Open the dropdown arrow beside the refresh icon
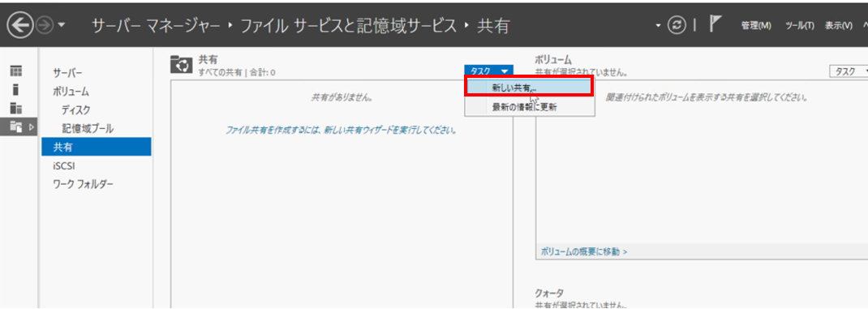Screen dimensions: 868x309 pos(658,26)
